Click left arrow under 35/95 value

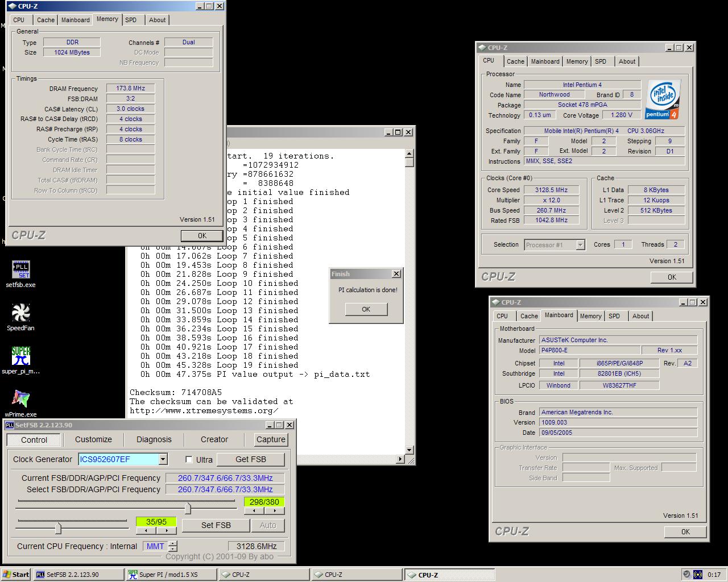coord(146,530)
